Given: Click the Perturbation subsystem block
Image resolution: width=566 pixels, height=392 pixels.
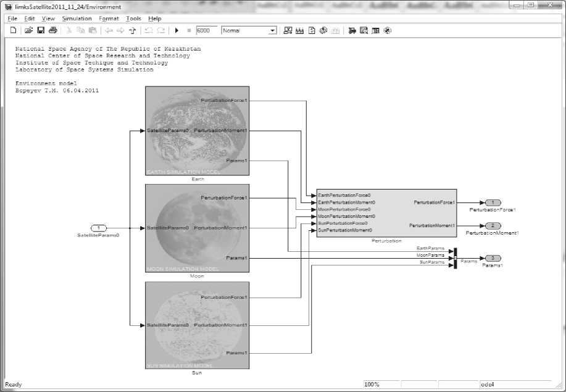Looking at the screenshot, I should point(386,212).
